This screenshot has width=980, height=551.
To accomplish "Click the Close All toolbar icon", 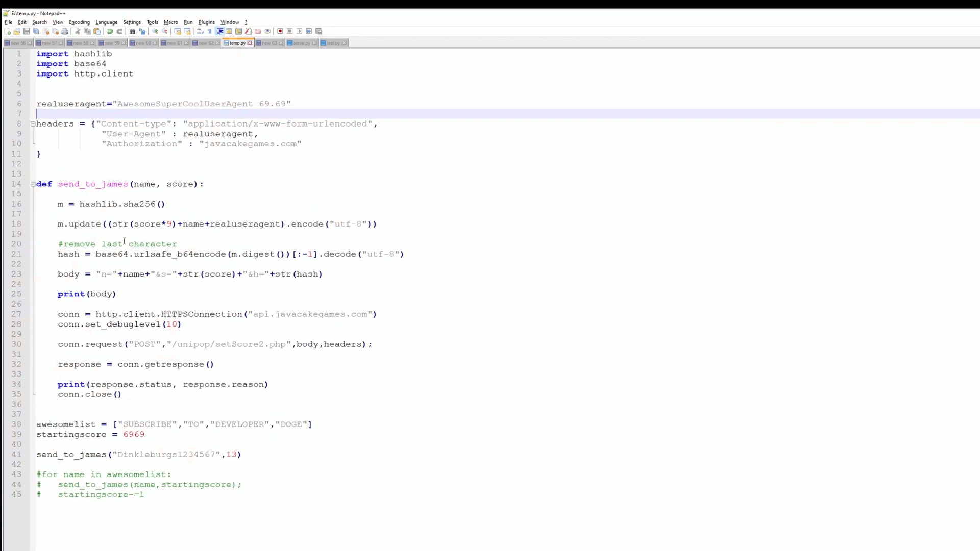I will pyautogui.click(x=56, y=31).
